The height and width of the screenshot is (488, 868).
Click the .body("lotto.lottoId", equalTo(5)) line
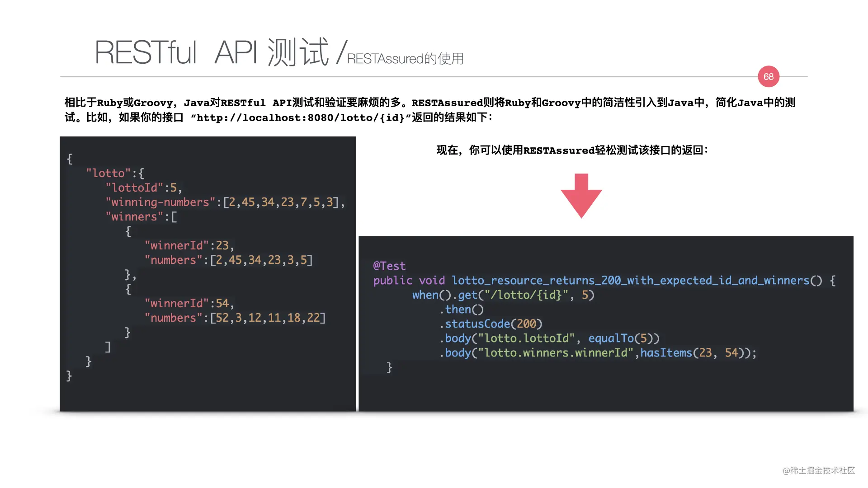[x=549, y=338]
